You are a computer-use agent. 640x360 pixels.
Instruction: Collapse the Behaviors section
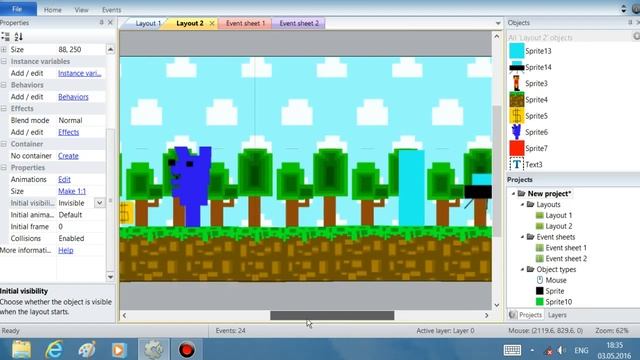pos(4,85)
